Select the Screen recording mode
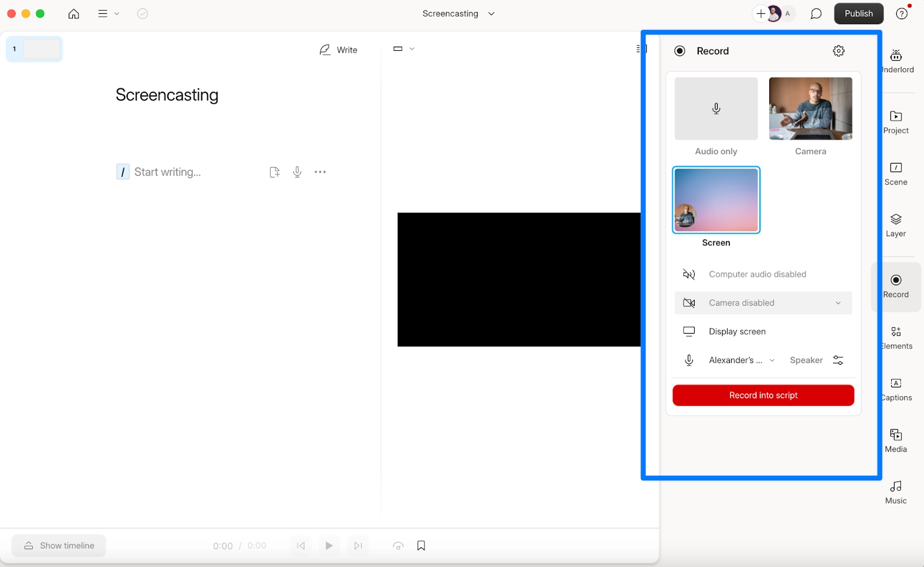 [x=716, y=207]
